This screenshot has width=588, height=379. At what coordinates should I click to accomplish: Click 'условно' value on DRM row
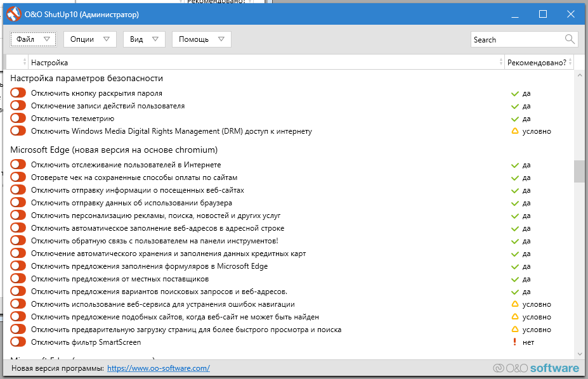point(537,131)
